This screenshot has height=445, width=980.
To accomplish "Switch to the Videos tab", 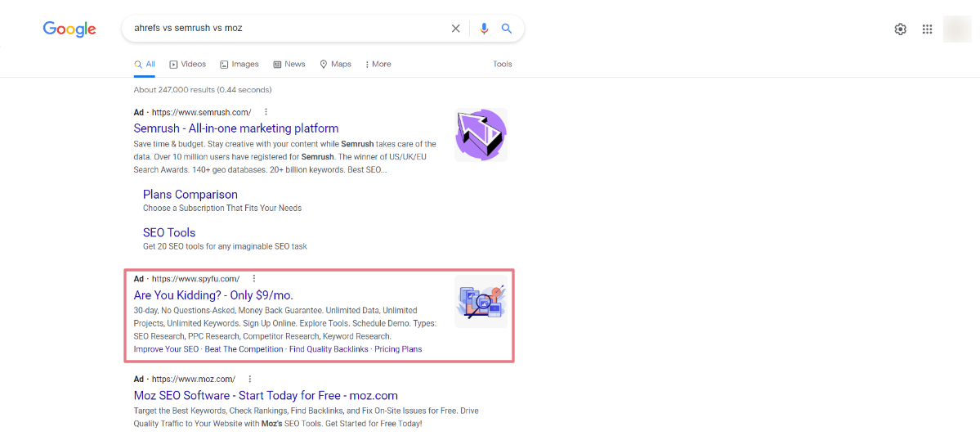I will 187,64.
